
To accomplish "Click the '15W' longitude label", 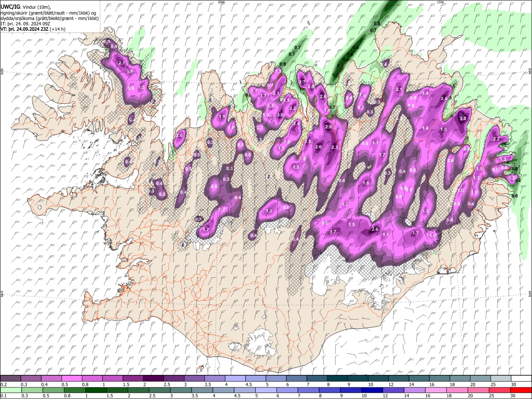I will [440, 2].
